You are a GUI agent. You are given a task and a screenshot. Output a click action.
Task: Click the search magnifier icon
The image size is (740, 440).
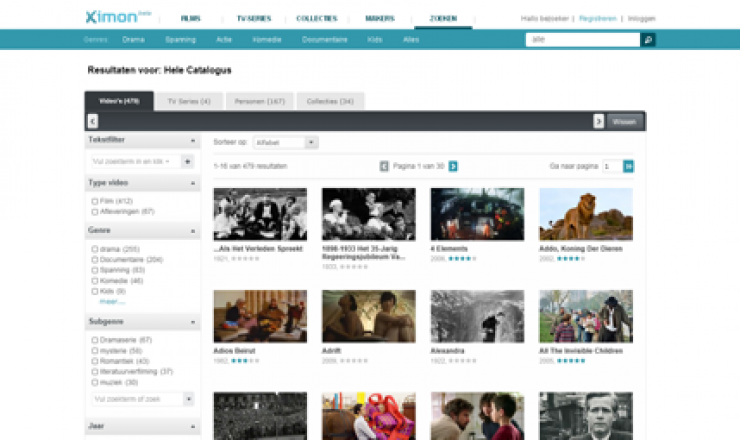pyautogui.click(x=648, y=40)
